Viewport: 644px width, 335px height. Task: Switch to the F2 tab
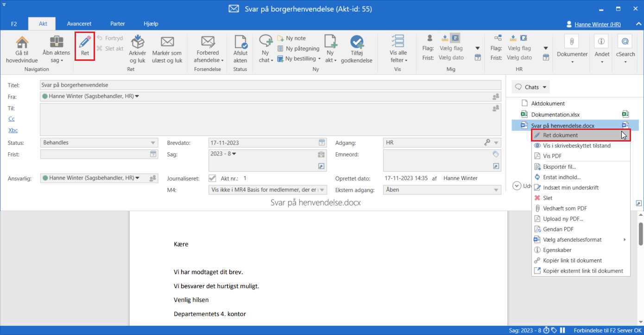pos(14,24)
